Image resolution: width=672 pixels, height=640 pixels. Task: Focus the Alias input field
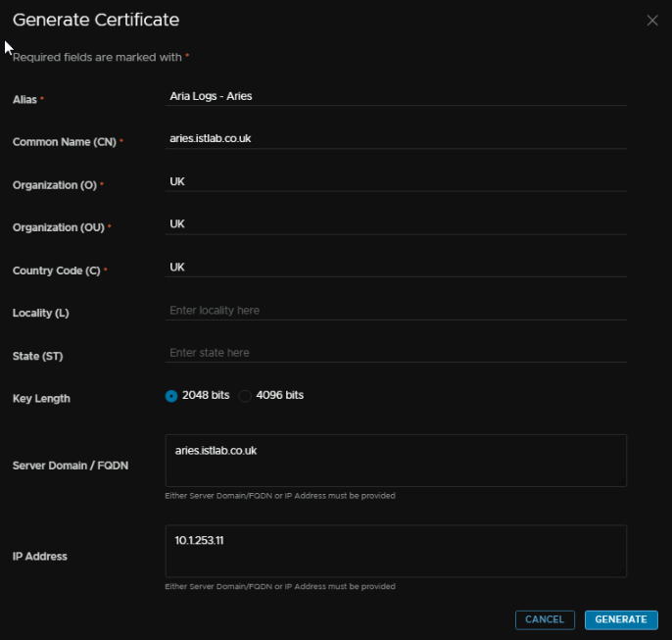pyautogui.click(x=396, y=96)
